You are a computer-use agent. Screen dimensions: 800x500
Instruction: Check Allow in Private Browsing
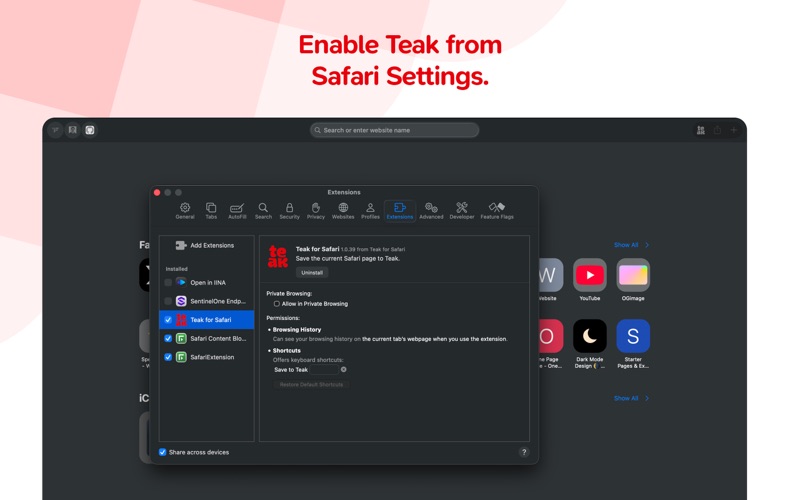(277, 304)
